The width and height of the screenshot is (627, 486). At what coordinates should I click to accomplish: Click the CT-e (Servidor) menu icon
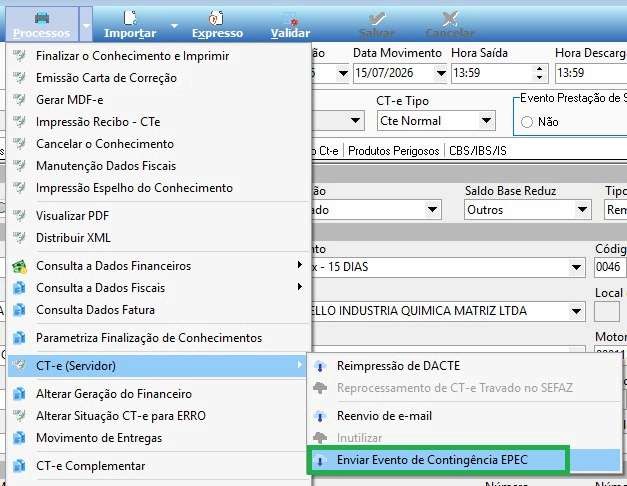(x=19, y=365)
